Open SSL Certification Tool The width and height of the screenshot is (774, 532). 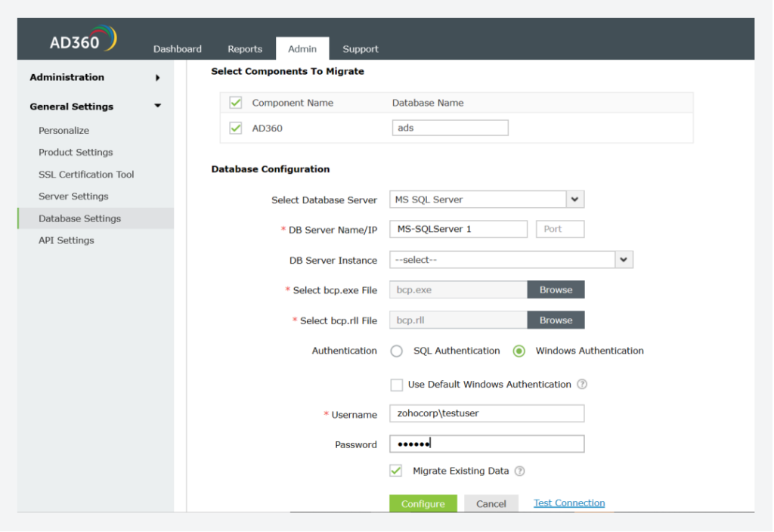tap(86, 175)
